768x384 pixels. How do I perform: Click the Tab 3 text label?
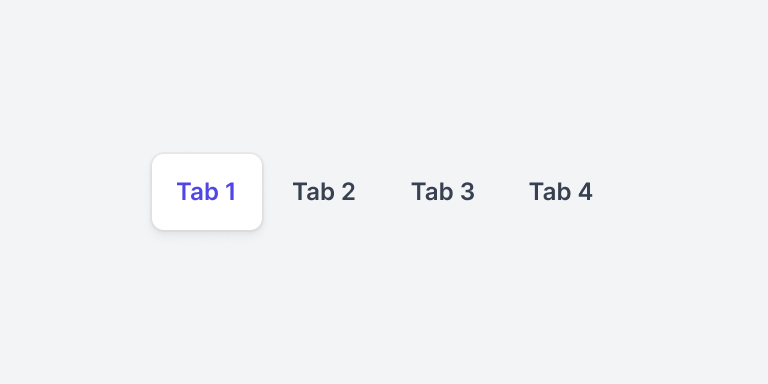point(443,192)
